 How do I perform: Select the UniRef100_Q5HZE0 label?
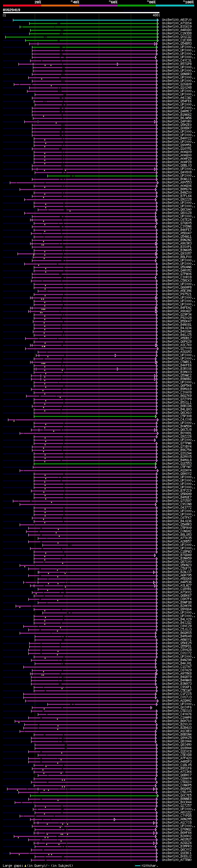177,125
